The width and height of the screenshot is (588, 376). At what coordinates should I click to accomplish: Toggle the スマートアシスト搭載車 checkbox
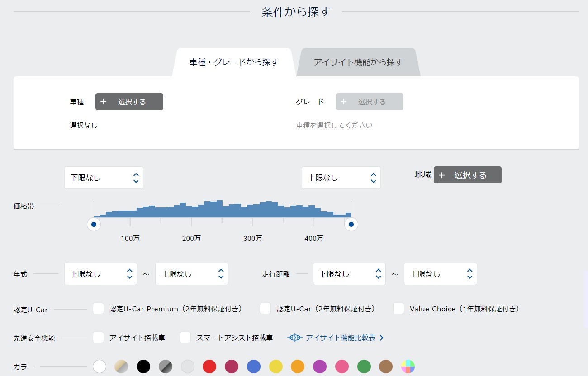(x=185, y=338)
